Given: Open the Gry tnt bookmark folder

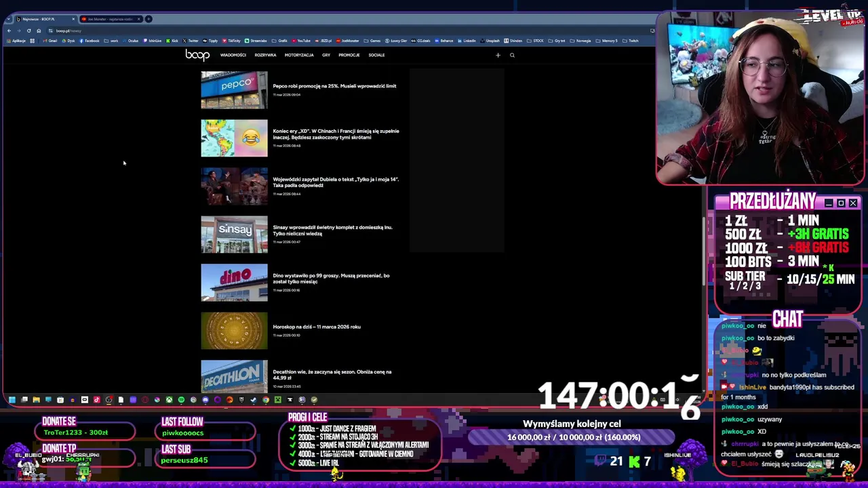Looking at the screenshot, I should pos(557,41).
